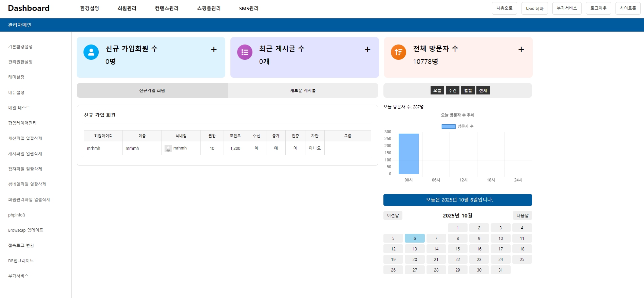644x298 pixels.
Task: Select October 15 on the calendar
Action: [x=457, y=249]
